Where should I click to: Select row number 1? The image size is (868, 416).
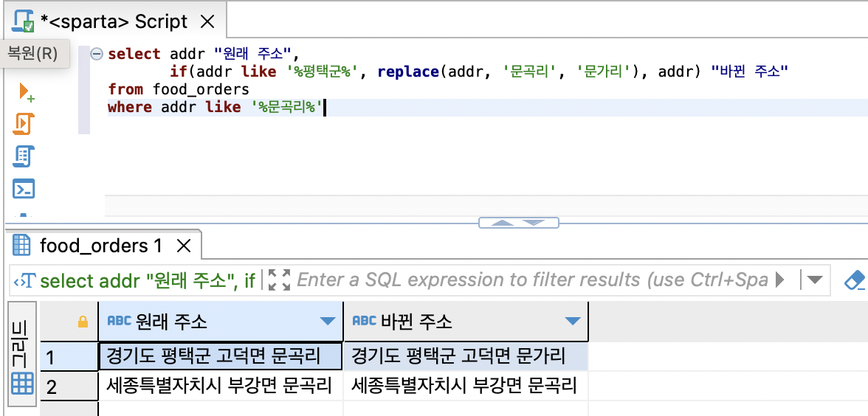(69, 357)
